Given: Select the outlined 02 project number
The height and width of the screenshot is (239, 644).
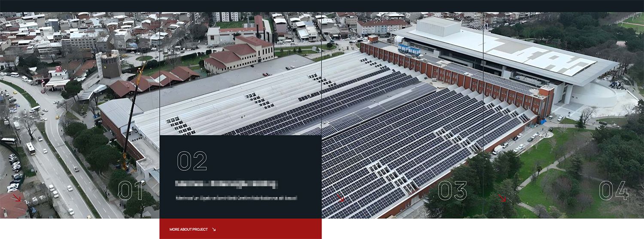Looking at the screenshot, I should [192, 161].
